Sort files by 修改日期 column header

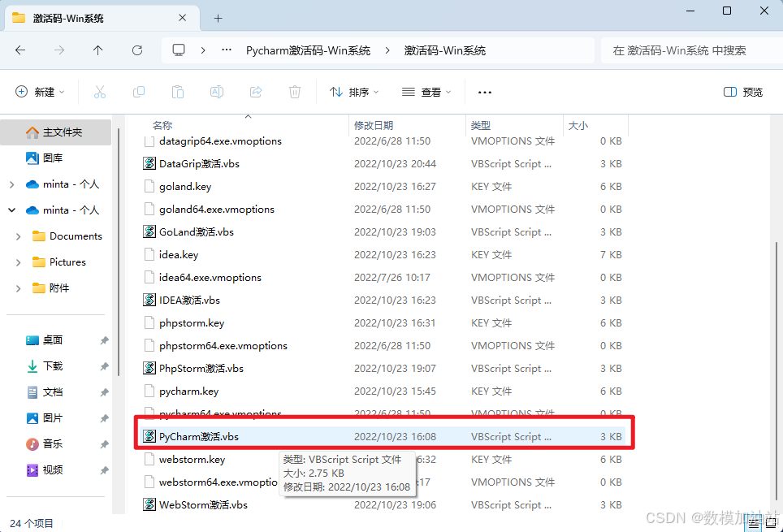click(374, 125)
